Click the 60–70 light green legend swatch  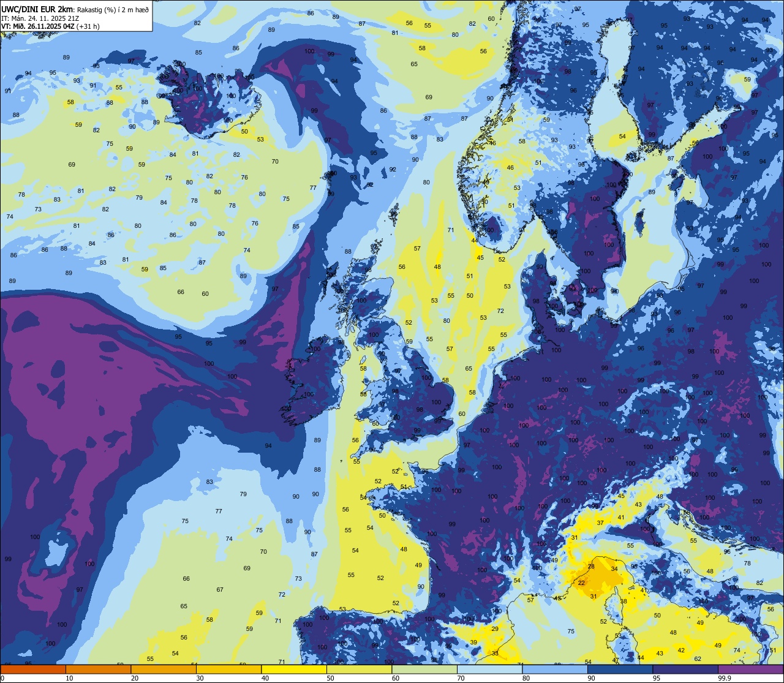click(x=424, y=669)
